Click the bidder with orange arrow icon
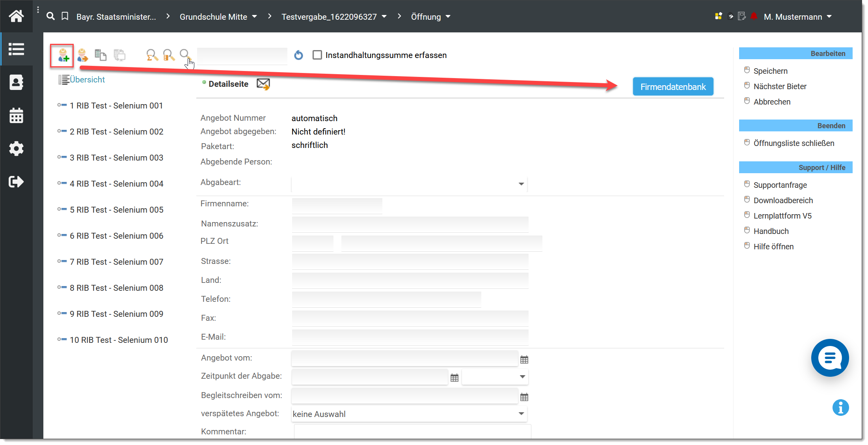868x445 pixels. coord(82,55)
